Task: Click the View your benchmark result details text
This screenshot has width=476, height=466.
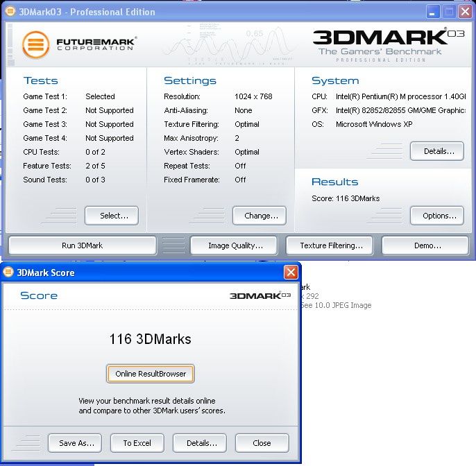Action: pos(152,406)
